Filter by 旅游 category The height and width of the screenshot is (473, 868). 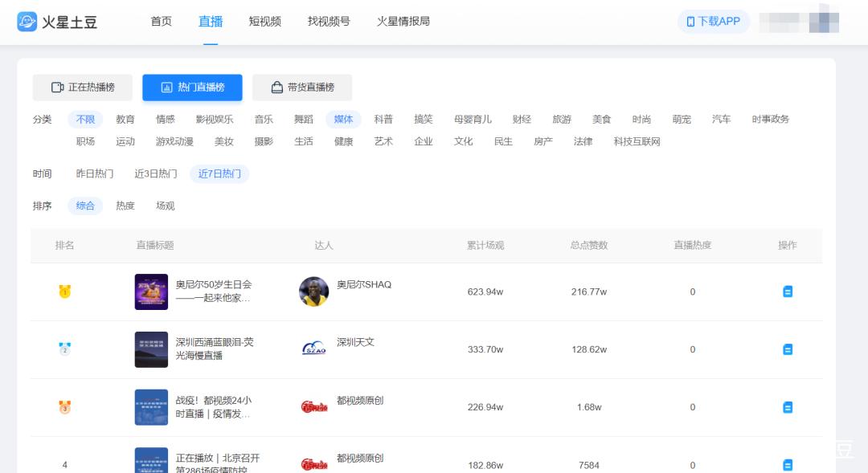tap(561, 120)
